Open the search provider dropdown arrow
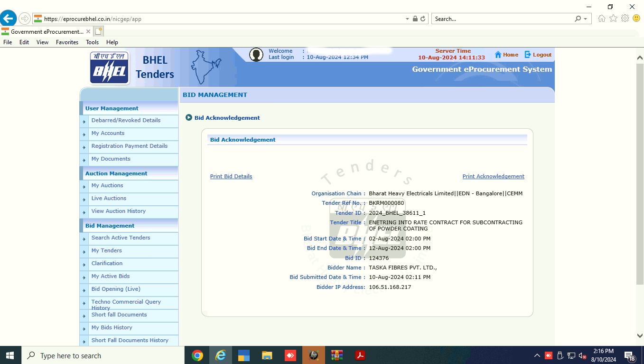 [585, 19]
